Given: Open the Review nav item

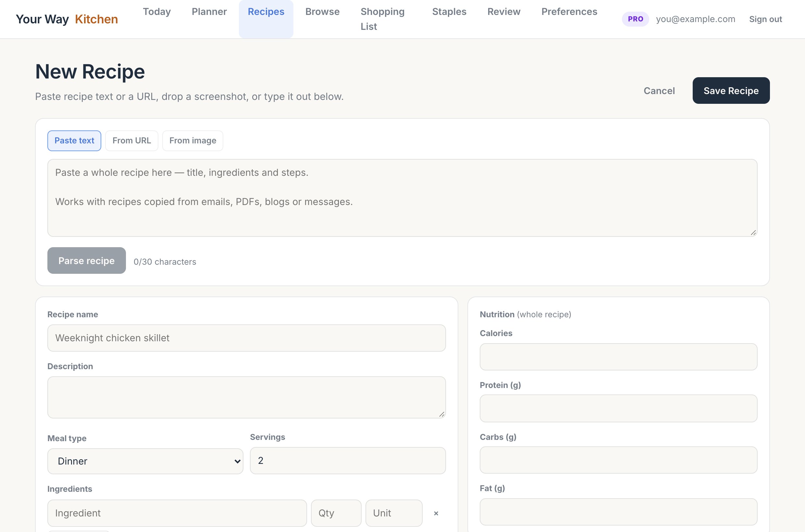Looking at the screenshot, I should point(504,12).
